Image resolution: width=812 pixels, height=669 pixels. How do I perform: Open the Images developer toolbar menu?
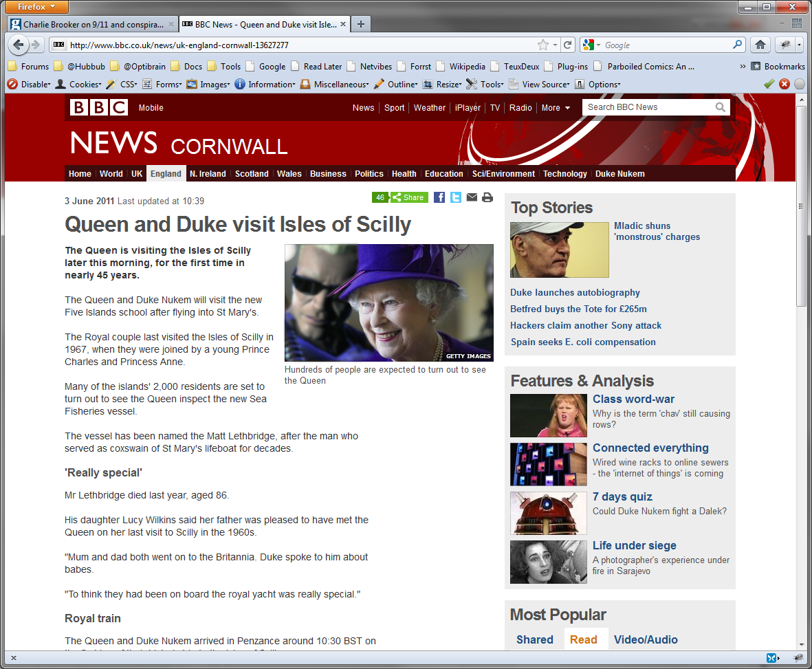click(208, 84)
